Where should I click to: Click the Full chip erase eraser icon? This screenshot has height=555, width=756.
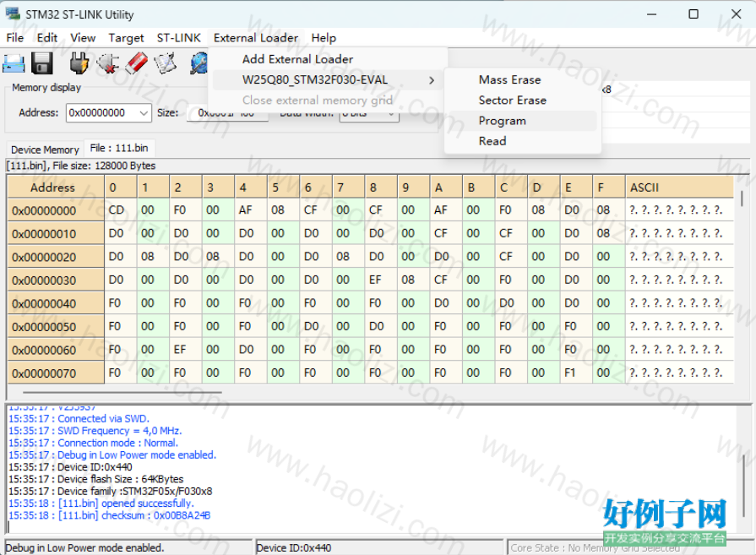[137, 63]
